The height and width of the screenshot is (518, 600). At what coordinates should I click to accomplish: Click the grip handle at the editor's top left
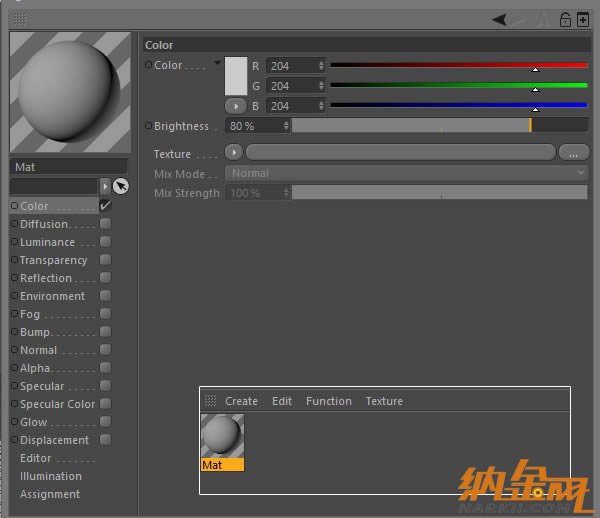[20, 18]
